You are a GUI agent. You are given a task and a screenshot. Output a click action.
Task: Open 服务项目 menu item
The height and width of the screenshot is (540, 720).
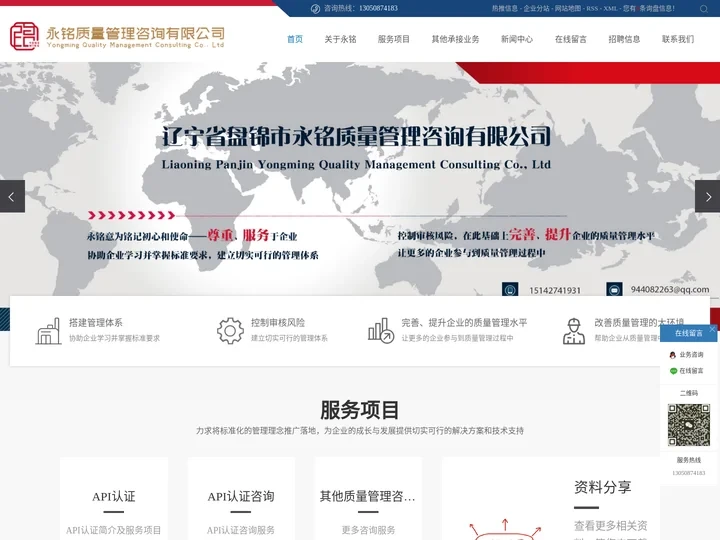[x=394, y=39]
